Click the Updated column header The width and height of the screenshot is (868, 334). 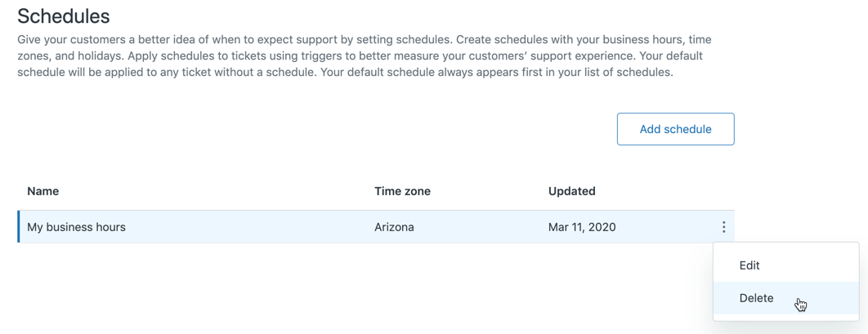(571, 191)
